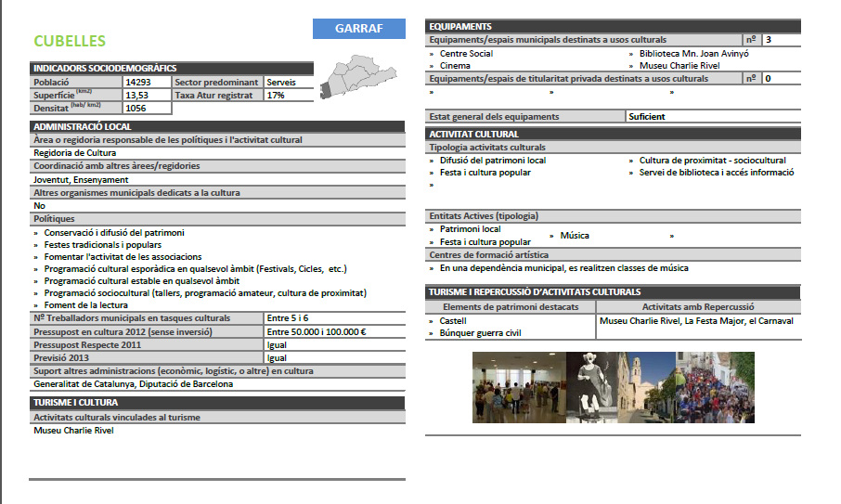Select Fomentar l'activitat de les associacions item
841x504 pixels.
pyautogui.click(x=123, y=257)
